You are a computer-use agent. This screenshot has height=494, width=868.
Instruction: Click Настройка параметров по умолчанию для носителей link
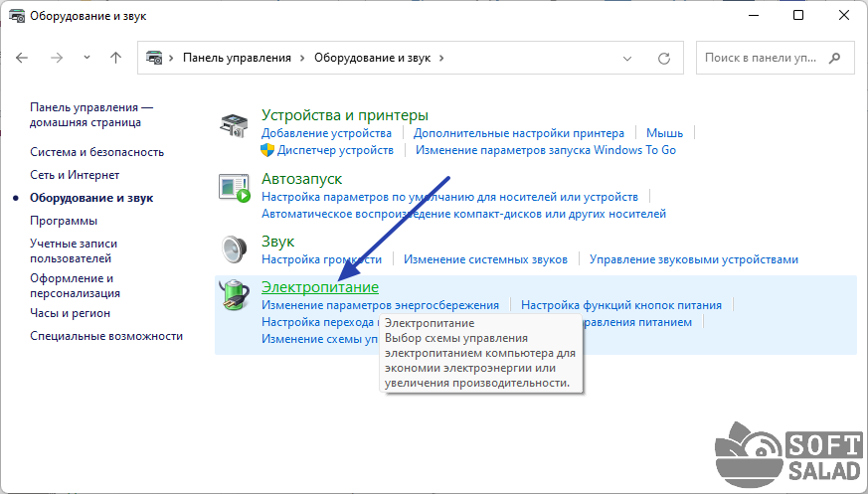tap(450, 197)
